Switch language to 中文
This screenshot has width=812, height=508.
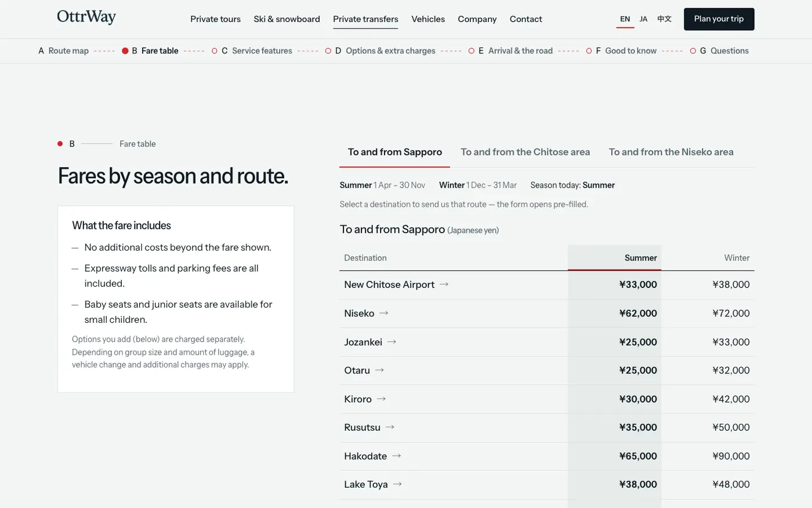(x=664, y=19)
